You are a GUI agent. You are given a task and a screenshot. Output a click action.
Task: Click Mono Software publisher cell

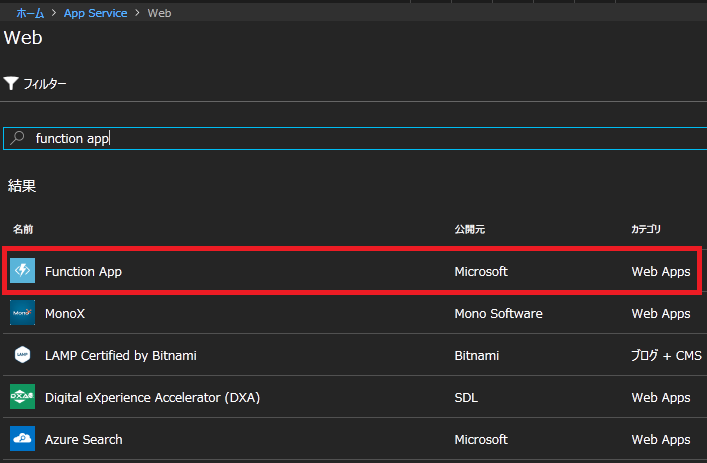pos(499,313)
